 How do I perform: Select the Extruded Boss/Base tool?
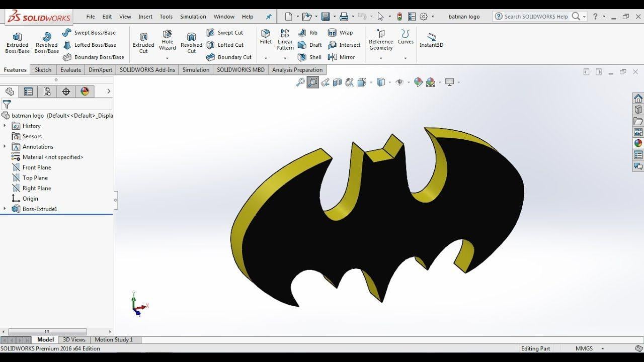pyautogui.click(x=17, y=43)
